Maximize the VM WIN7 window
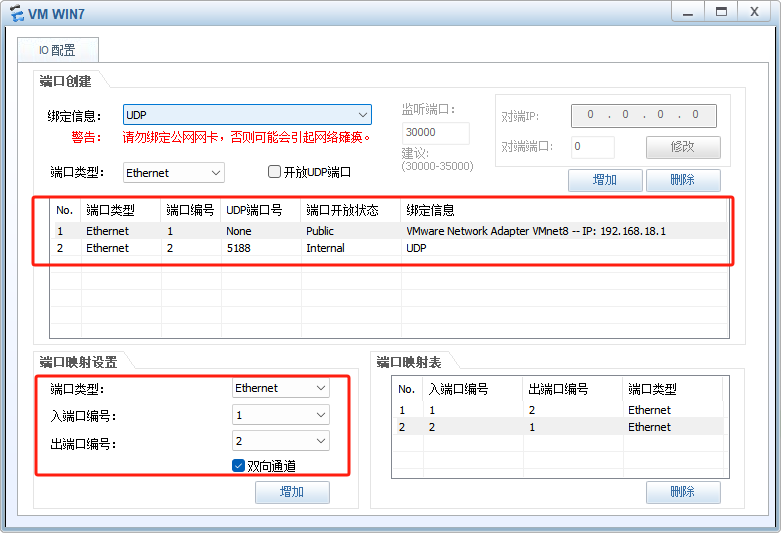Image resolution: width=781 pixels, height=533 pixels. 721,12
